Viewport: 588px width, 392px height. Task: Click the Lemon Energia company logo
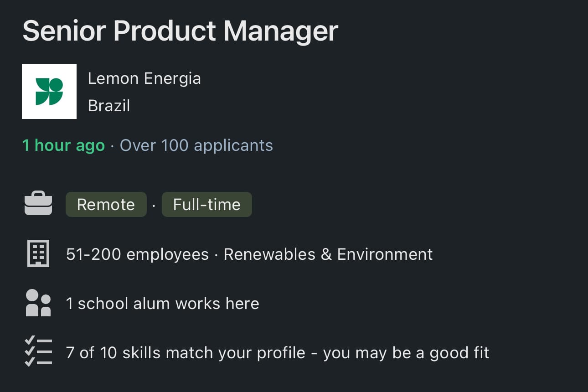click(49, 92)
